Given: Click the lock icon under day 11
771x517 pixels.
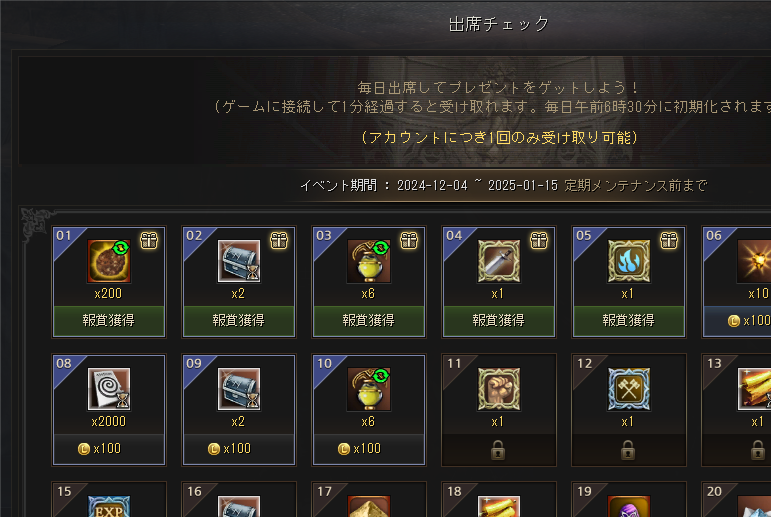Looking at the screenshot, I should pos(498,450).
